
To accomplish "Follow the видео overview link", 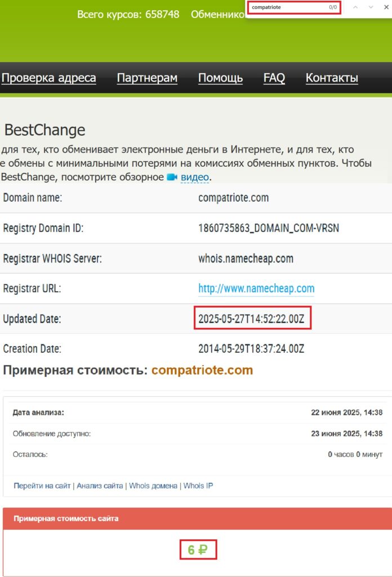I will pyautogui.click(x=195, y=177).
